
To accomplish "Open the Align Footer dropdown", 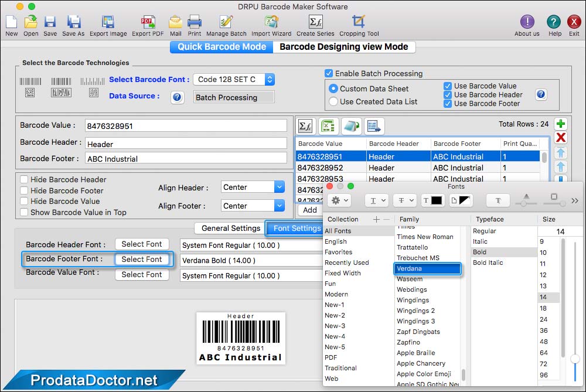I will point(253,206).
